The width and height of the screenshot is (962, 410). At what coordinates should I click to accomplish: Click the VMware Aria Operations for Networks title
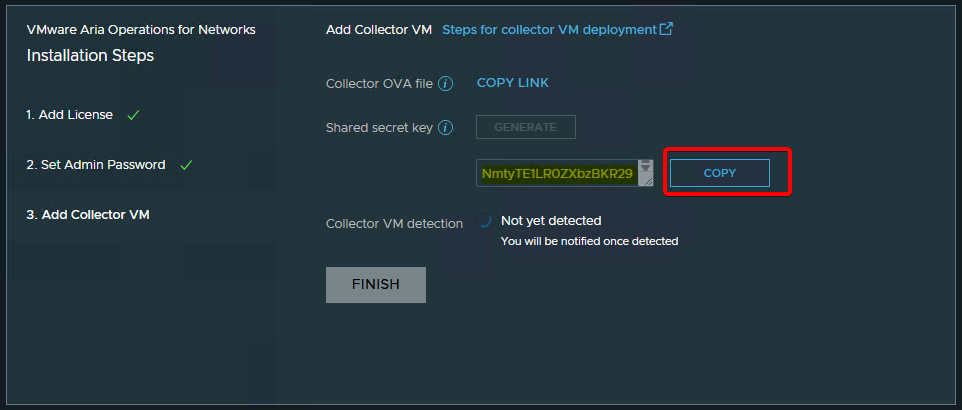[x=141, y=29]
